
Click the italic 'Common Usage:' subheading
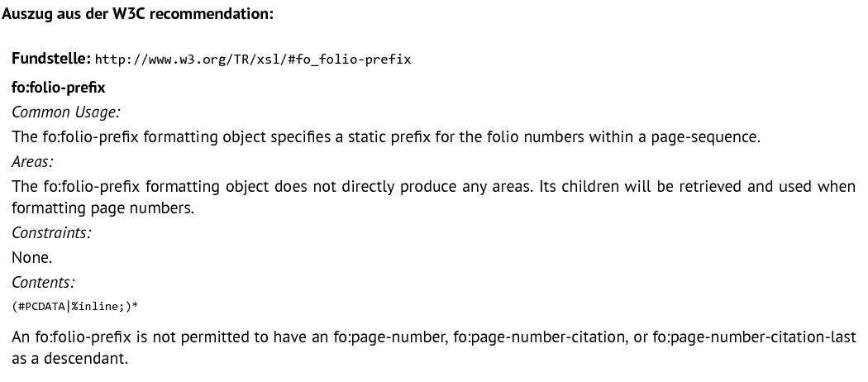pyautogui.click(x=66, y=112)
